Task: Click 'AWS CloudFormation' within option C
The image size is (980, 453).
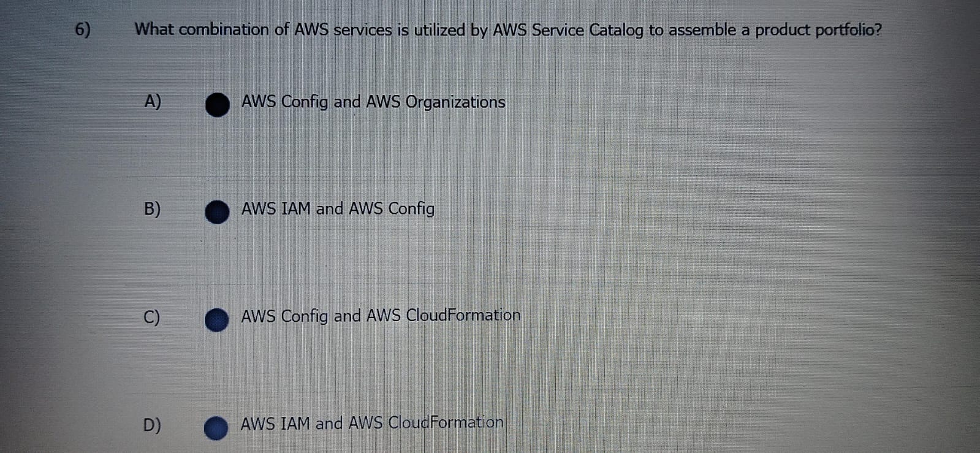Action: point(462,315)
